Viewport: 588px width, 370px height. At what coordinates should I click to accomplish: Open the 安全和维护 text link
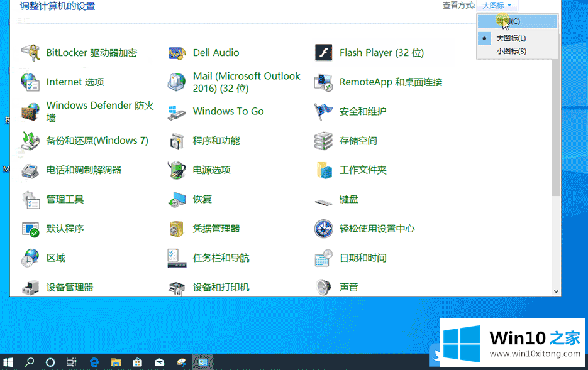[x=363, y=111]
